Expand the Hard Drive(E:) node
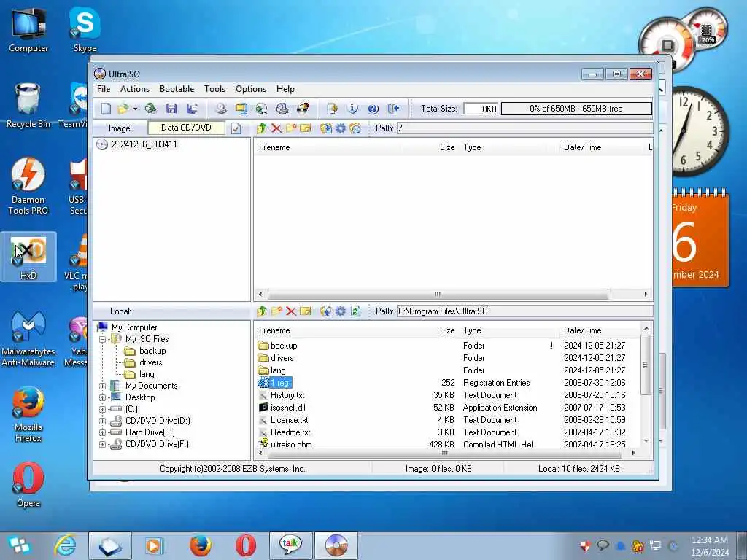Viewport: 747px width, 560px height. coord(102,433)
